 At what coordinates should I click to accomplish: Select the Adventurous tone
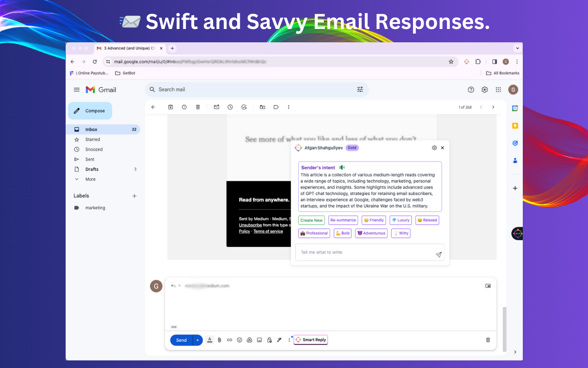(x=371, y=233)
